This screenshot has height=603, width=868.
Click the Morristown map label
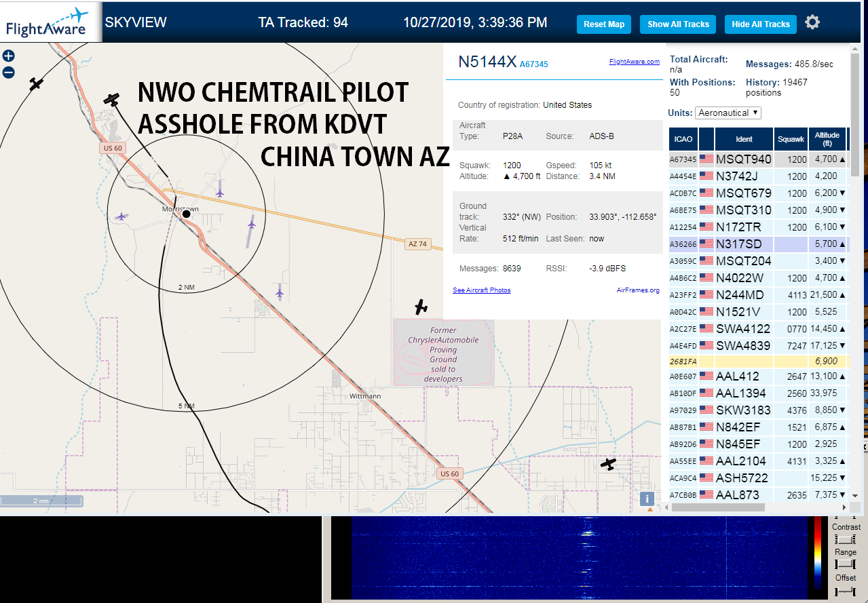coord(181,209)
